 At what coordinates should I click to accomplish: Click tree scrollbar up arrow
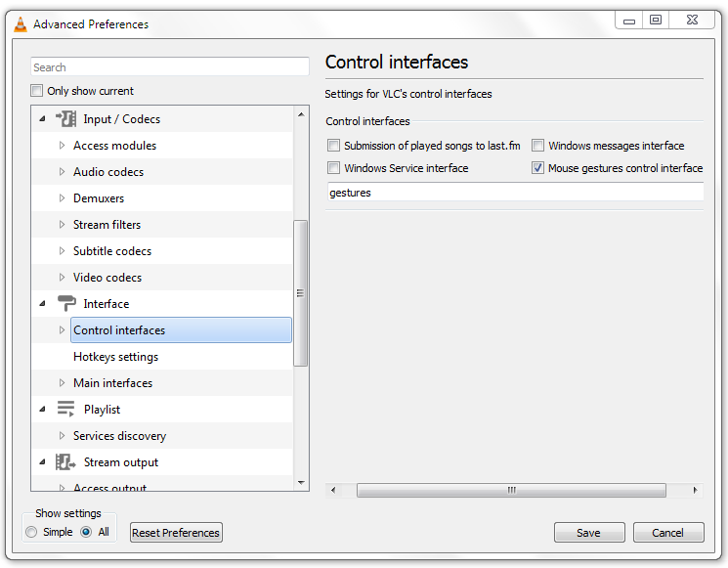[x=301, y=114]
